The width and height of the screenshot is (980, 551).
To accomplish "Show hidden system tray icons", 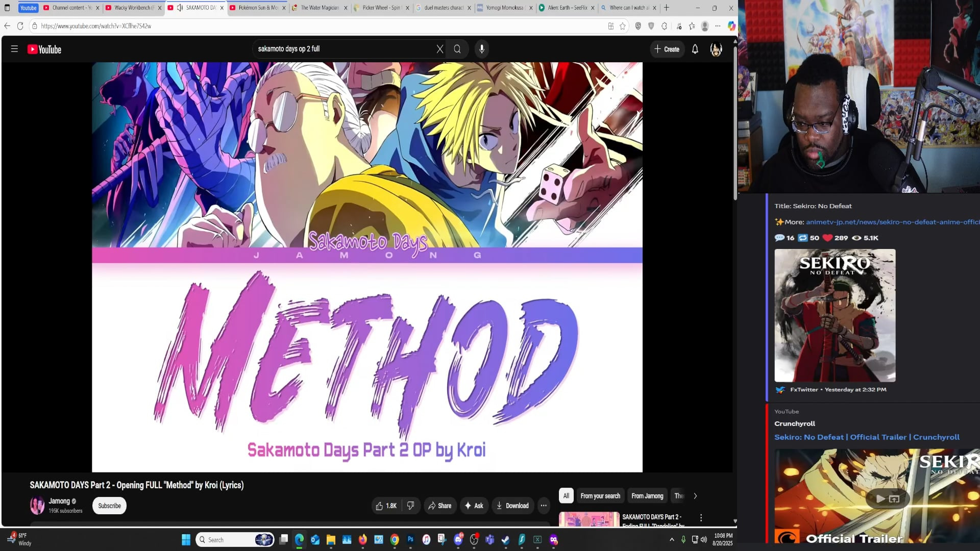I will (x=672, y=540).
